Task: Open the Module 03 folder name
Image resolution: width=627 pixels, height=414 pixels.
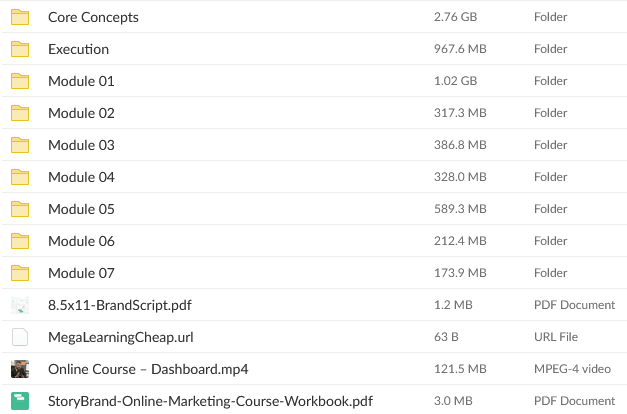Action: [81, 145]
